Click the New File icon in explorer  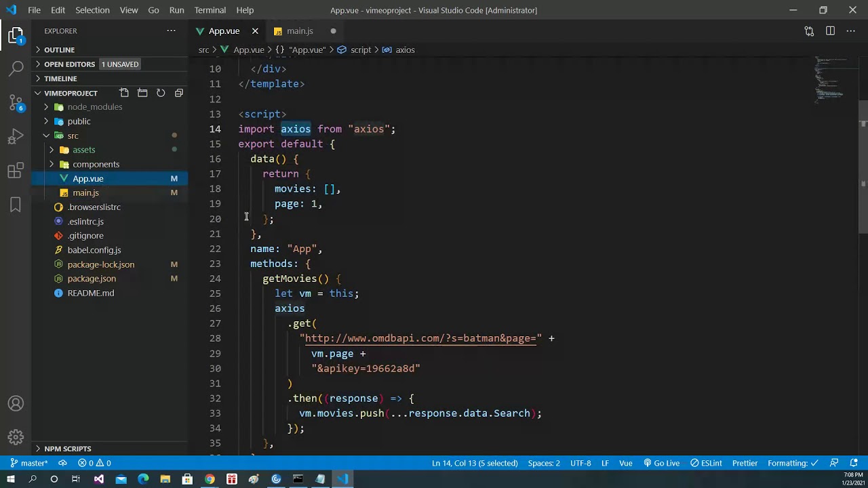(124, 93)
